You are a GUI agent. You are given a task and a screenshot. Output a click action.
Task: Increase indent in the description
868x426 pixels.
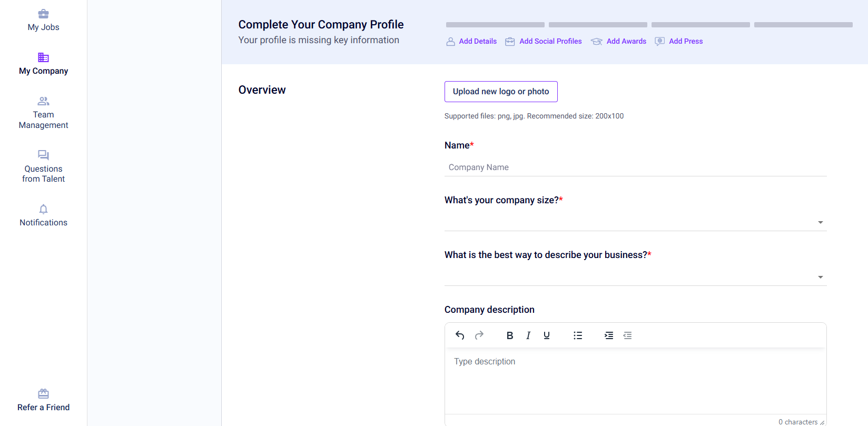click(609, 335)
